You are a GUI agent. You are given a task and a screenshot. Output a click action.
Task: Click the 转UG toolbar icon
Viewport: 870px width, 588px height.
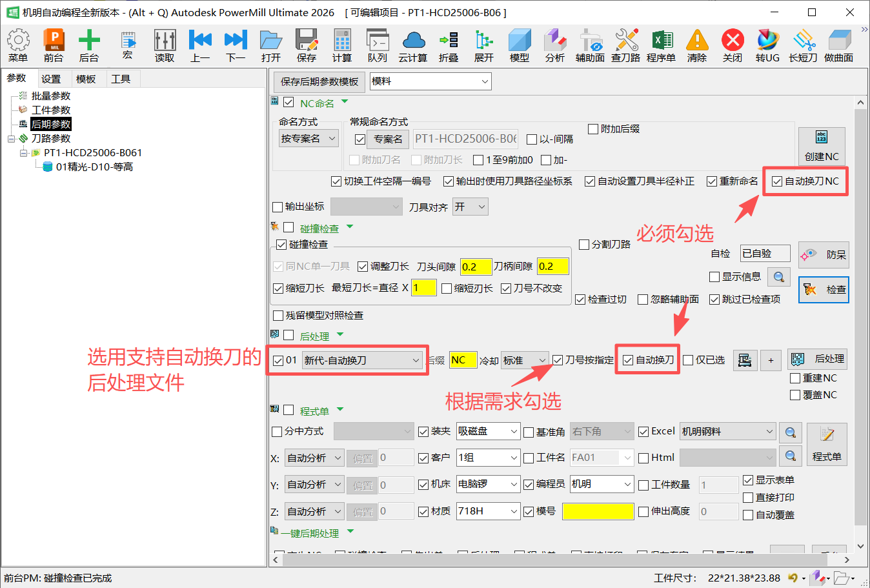(768, 45)
